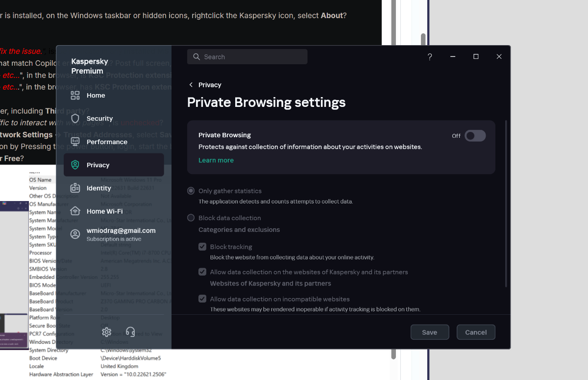Click the Learn more link
Screen dimensions: 588x380
tap(216, 160)
